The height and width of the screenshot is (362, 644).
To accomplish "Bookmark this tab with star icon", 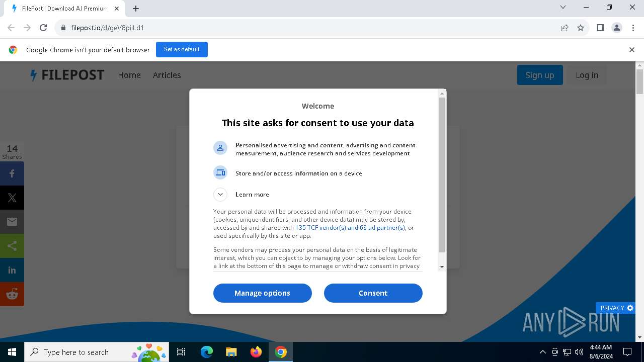I will click(x=581, y=28).
